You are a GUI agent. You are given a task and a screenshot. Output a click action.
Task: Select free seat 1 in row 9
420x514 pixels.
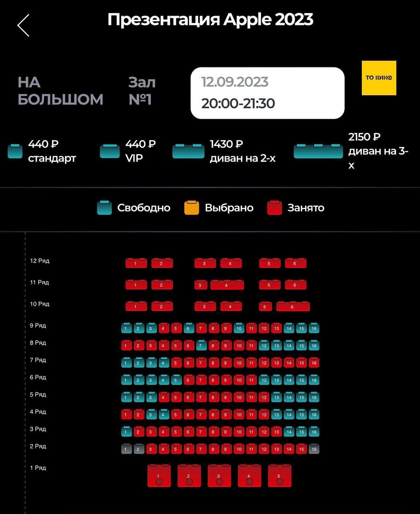tap(126, 328)
